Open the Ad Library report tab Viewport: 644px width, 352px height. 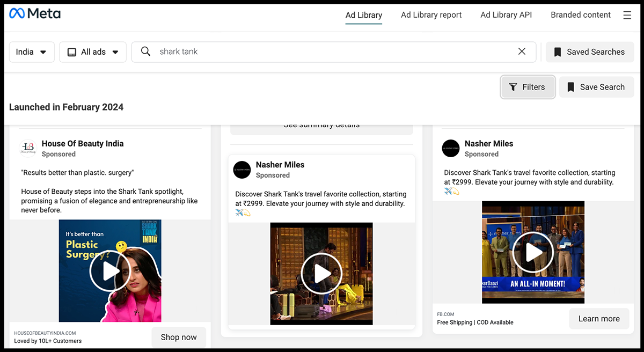coord(431,15)
